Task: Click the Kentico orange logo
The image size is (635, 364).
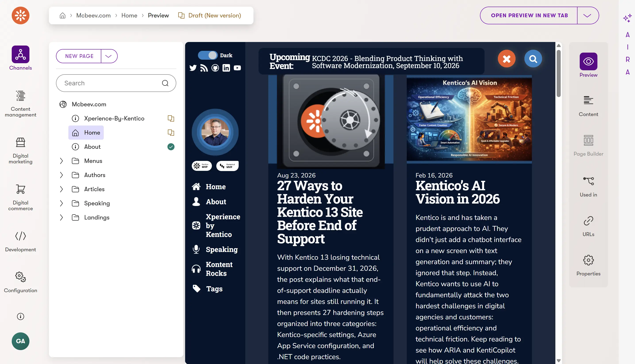Action: 21,15
